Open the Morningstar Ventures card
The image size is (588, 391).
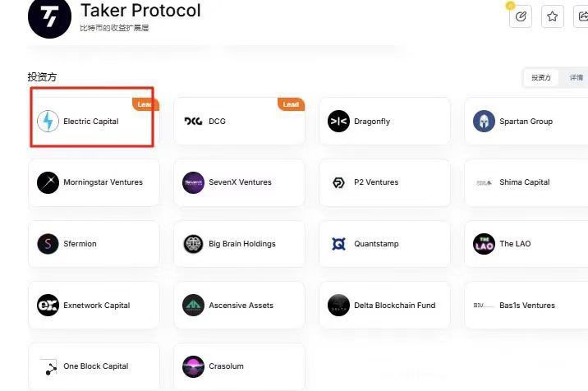point(94,182)
